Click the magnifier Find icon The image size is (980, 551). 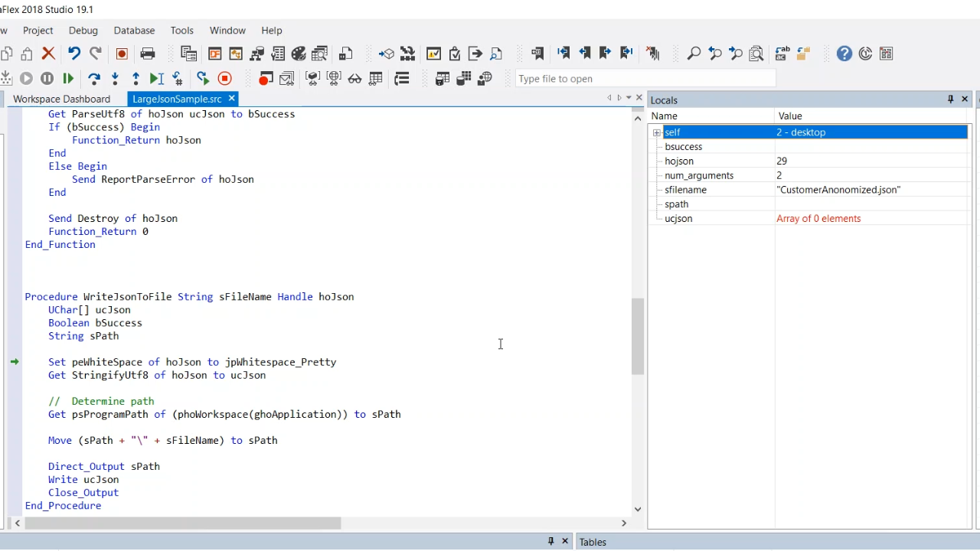(x=694, y=54)
